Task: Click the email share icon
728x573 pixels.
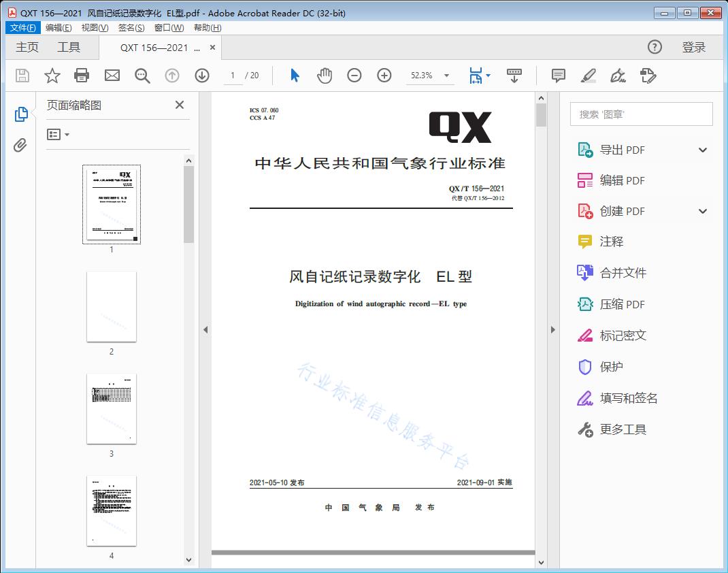Action: 112,76
